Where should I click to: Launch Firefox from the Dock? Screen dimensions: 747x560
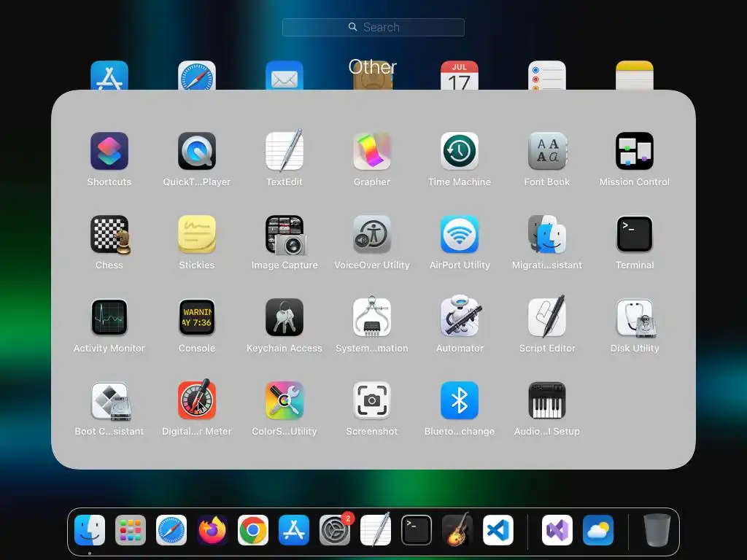[x=212, y=531]
